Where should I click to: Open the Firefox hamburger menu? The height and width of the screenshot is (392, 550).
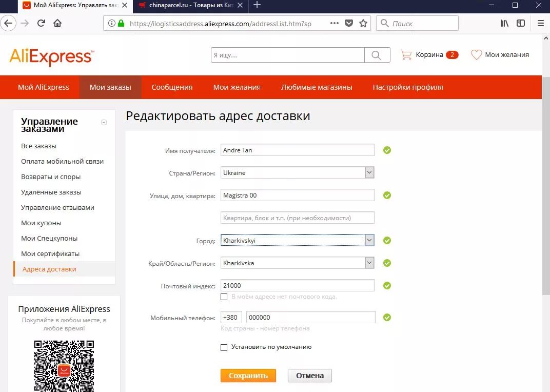(540, 23)
